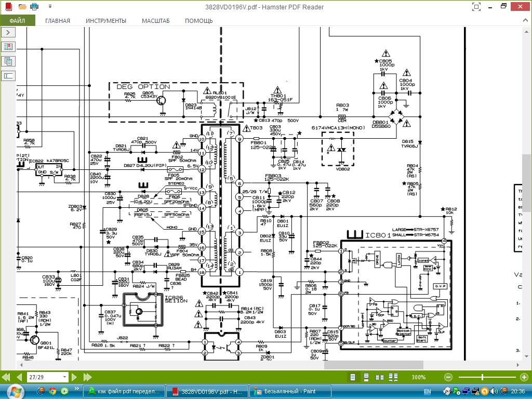
Task: Open the page thumbnails panel icon
Action: (8, 61)
